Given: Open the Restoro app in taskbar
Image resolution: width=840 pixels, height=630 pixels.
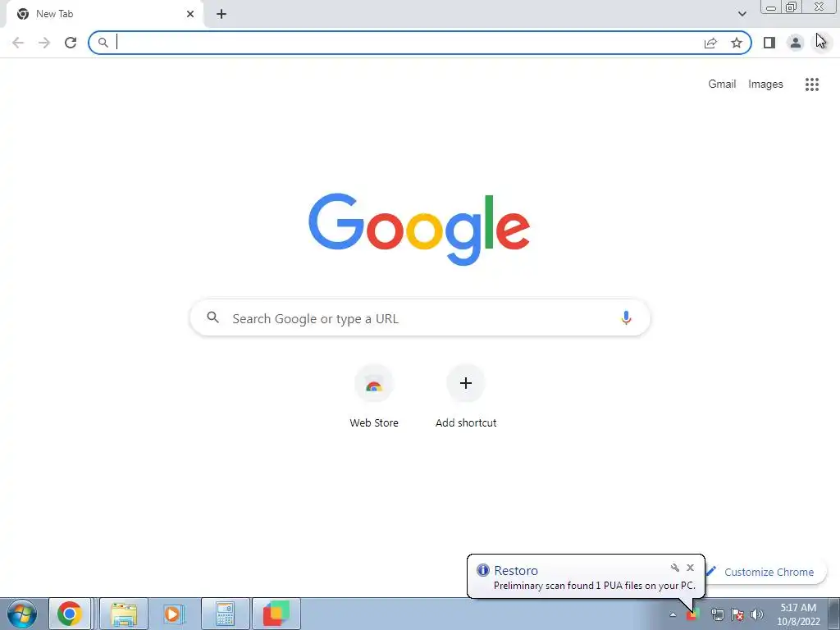Looking at the screenshot, I should pyautogui.click(x=276, y=614).
